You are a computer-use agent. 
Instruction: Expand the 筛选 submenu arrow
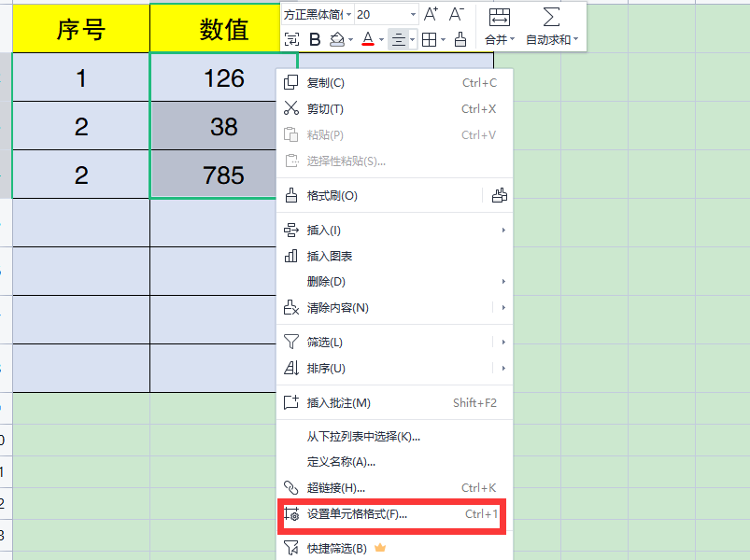(503, 343)
